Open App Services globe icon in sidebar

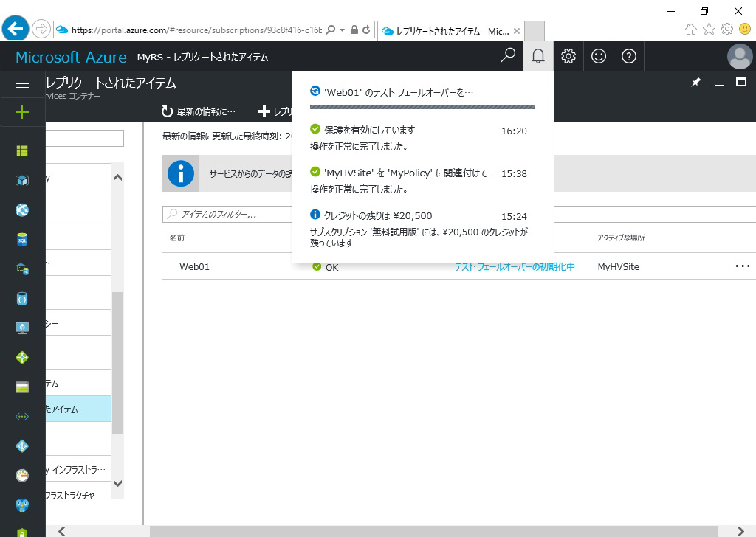[22, 210]
